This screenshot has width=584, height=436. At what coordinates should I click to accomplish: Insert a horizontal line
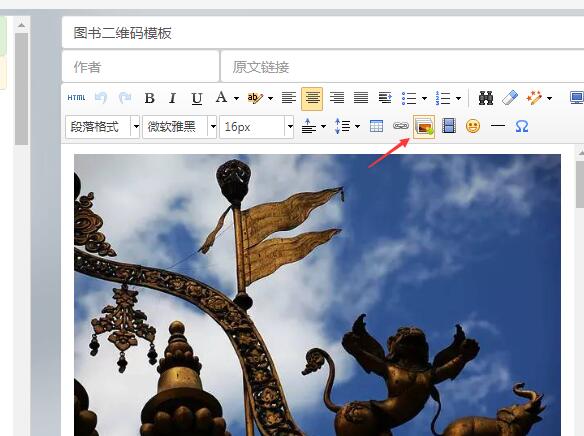[498, 126]
